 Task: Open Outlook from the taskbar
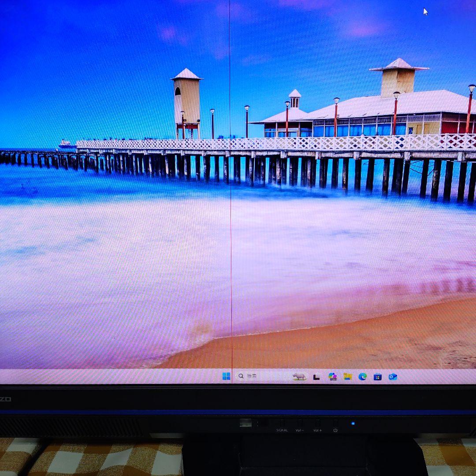tap(393, 377)
